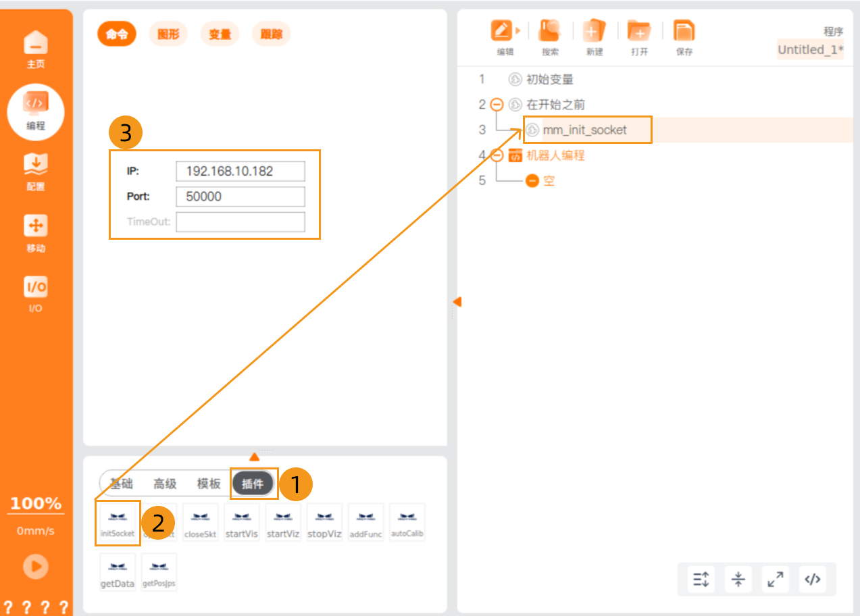Click the 100% speed indicator
860x616 pixels.
36,504
